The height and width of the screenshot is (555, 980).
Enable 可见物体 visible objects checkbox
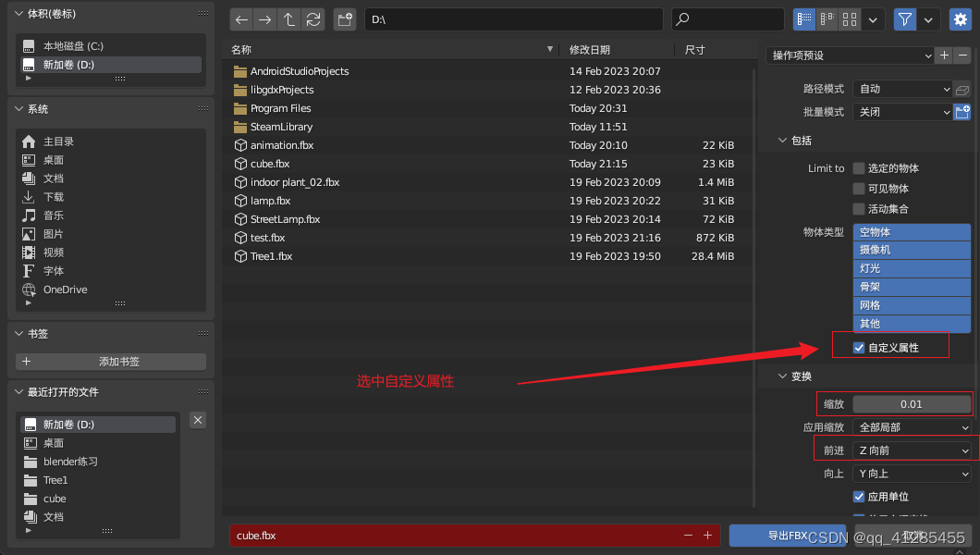[x=859, y=189]
